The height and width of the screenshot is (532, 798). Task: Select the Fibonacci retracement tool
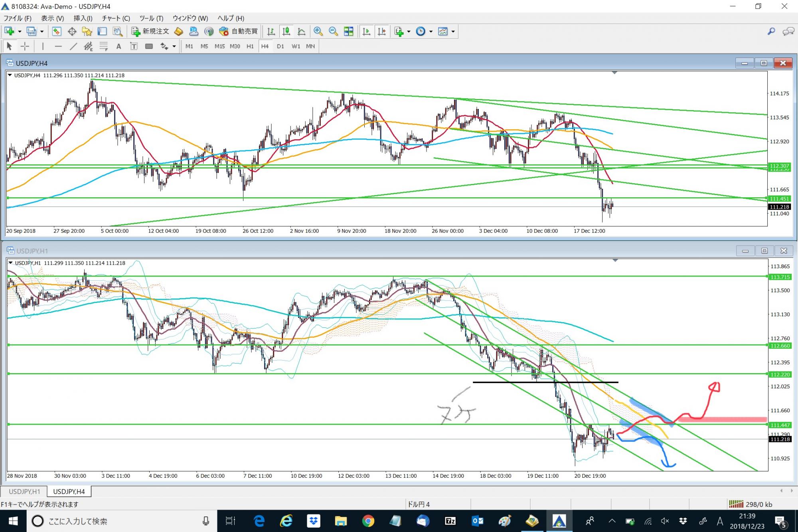[104, 46]
